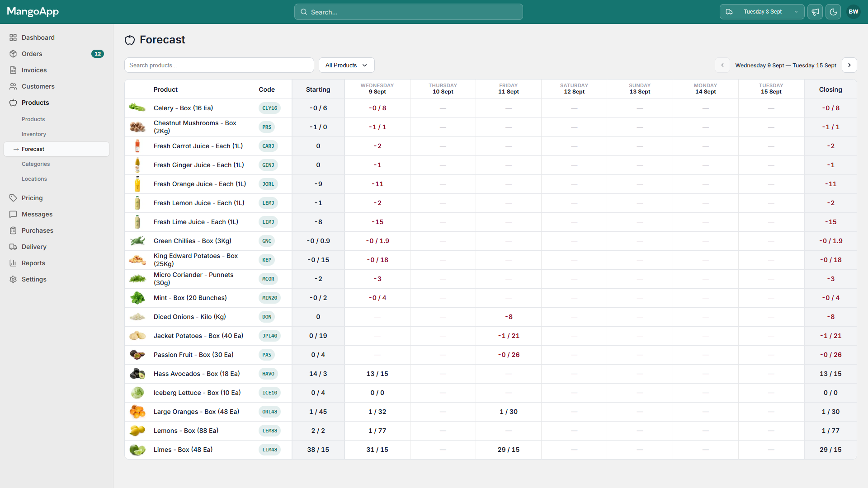This screenshot has height=488, width=868.
Task: Click the Reports chart icon
Action: point(13,263)
